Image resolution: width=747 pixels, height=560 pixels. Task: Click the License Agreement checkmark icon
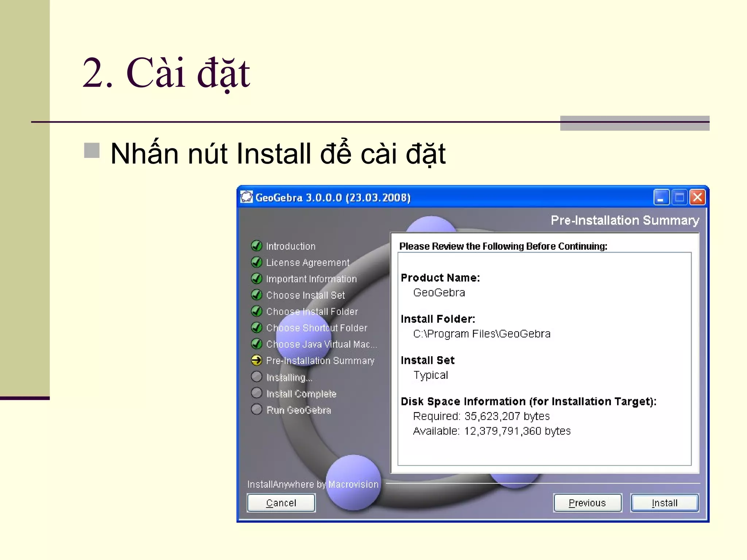[257, 262]
